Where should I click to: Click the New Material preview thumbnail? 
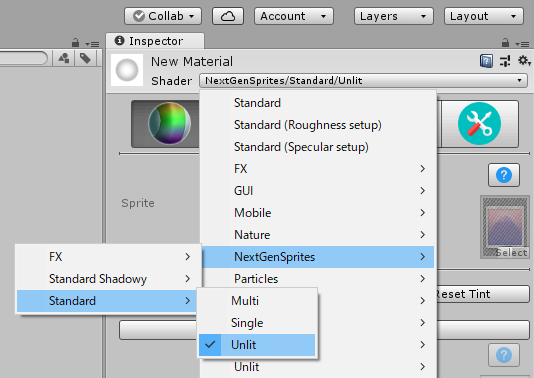coord(127,70)
